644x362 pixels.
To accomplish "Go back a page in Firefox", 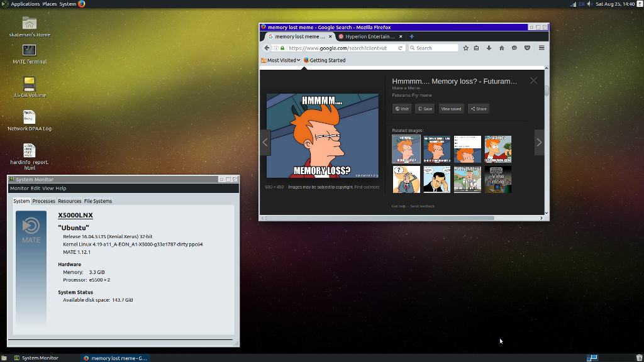I will pos(267,48).
